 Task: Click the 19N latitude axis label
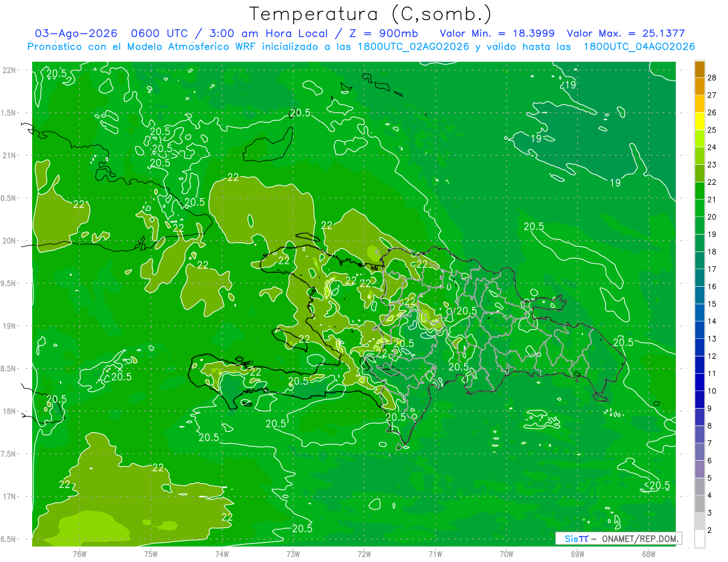[10, 326]
